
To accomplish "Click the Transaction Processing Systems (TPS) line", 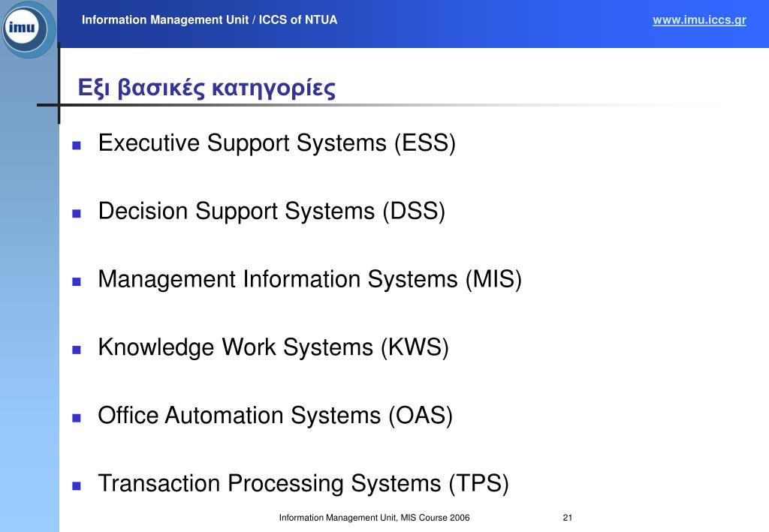I will 303,483.
